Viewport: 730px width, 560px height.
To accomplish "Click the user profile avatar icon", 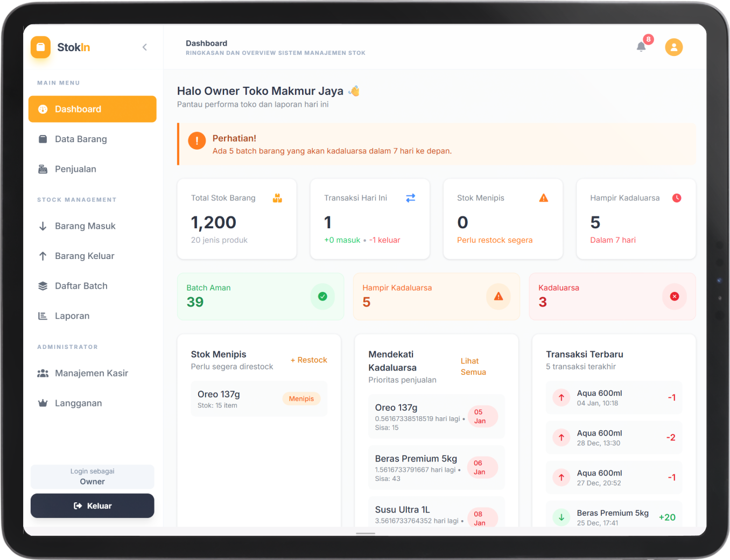I will pos(674,47).
